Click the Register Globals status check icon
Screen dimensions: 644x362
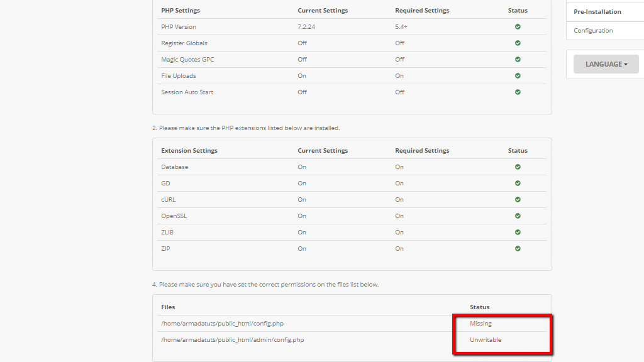518,43
